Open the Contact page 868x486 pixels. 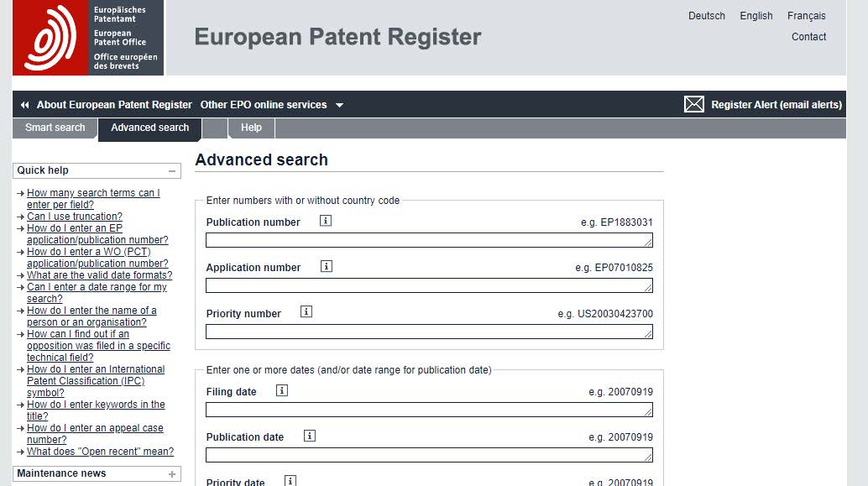pyautogui.click(x=808, y=36)
